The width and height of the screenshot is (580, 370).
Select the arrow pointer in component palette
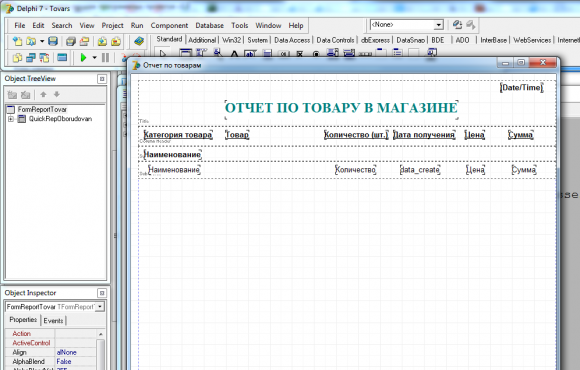pyautogui.click(x=163, y=54)
